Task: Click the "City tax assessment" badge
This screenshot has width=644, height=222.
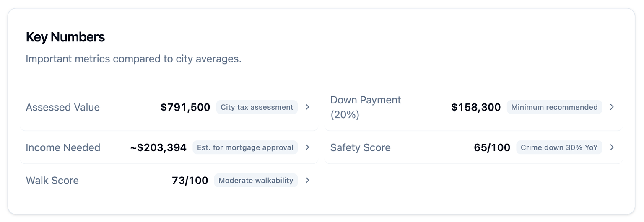Action: click(x=257, y=107)
